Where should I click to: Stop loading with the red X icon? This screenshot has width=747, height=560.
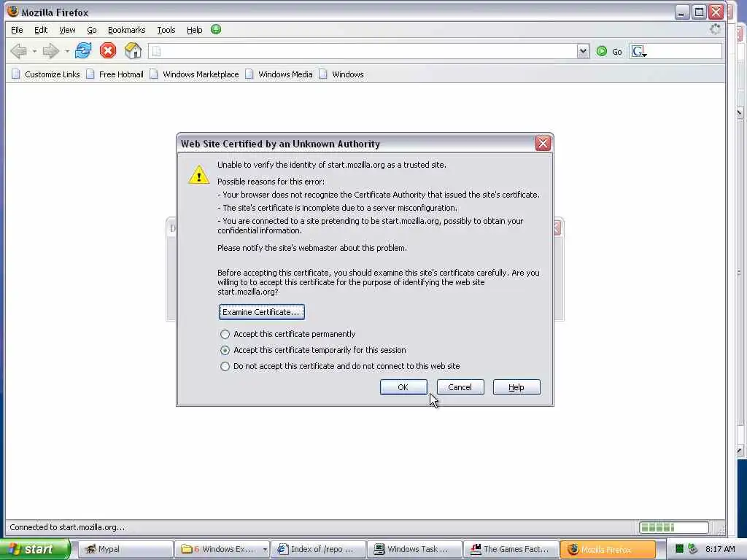tap(108, 50)
